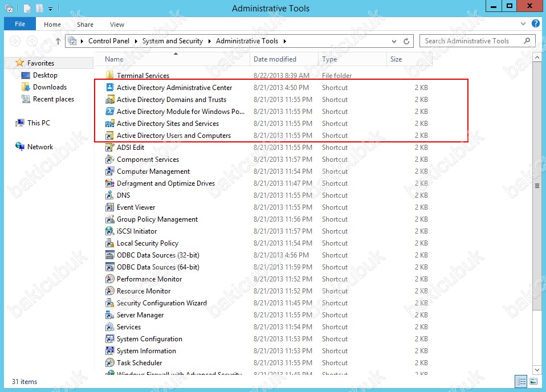This screenshot has height=392, width=546.
Task: Select Defragment and Optimize Drives icon
Action: 109,183
